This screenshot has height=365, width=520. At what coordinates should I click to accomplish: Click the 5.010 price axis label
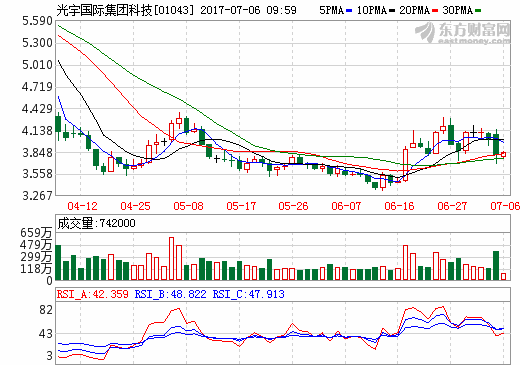click(37, 65)
